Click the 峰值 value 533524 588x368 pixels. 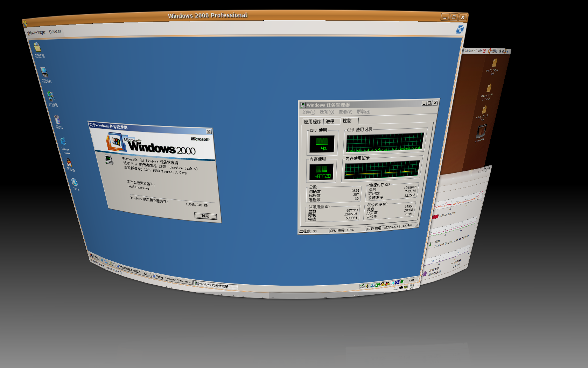tap(351, 218)
